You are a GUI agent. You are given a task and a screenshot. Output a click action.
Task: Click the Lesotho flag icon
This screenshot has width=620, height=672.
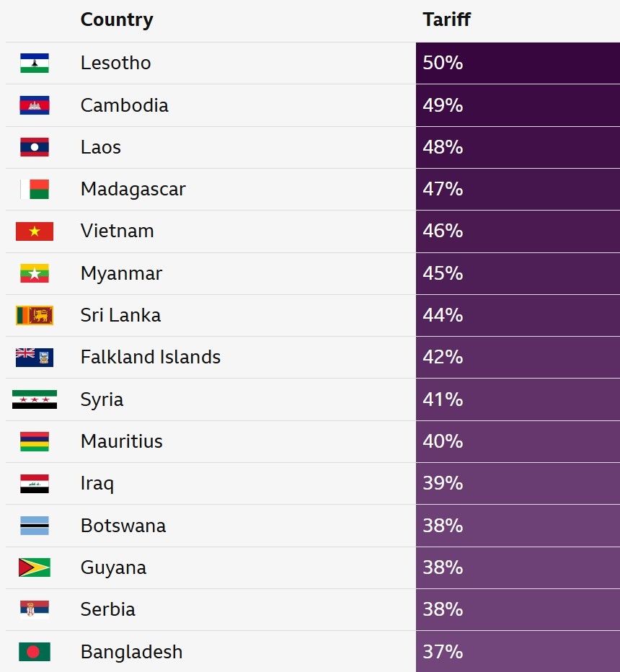click(x=35, y=63)
